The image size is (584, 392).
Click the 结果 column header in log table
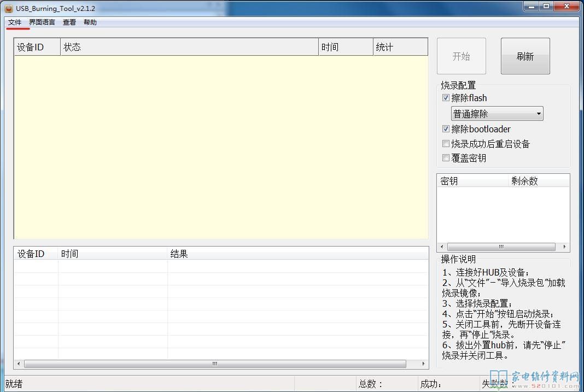tap(298, 254)
